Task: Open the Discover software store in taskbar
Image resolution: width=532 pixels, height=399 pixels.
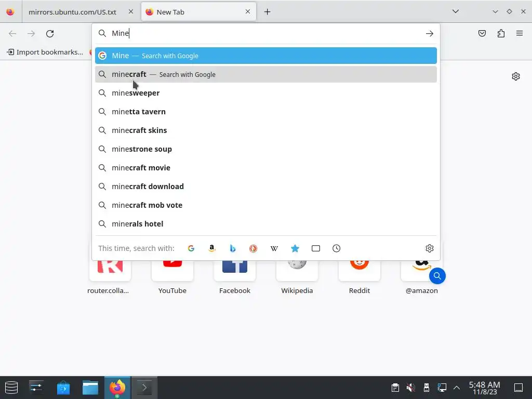Action: pyautogui.click(x=63, y=388)
